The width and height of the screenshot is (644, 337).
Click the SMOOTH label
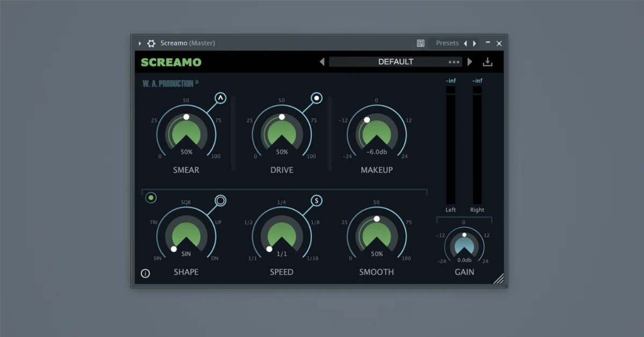(x=377, y=272)
